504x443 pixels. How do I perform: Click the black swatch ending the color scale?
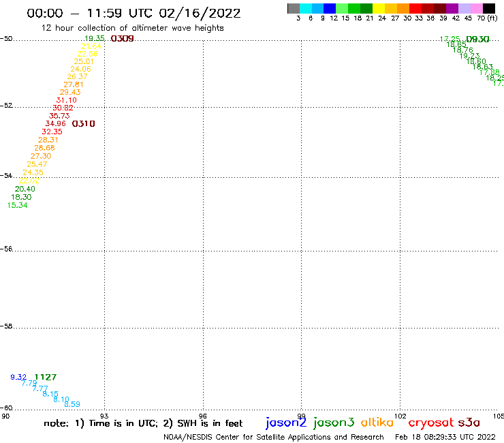(489, 8)
